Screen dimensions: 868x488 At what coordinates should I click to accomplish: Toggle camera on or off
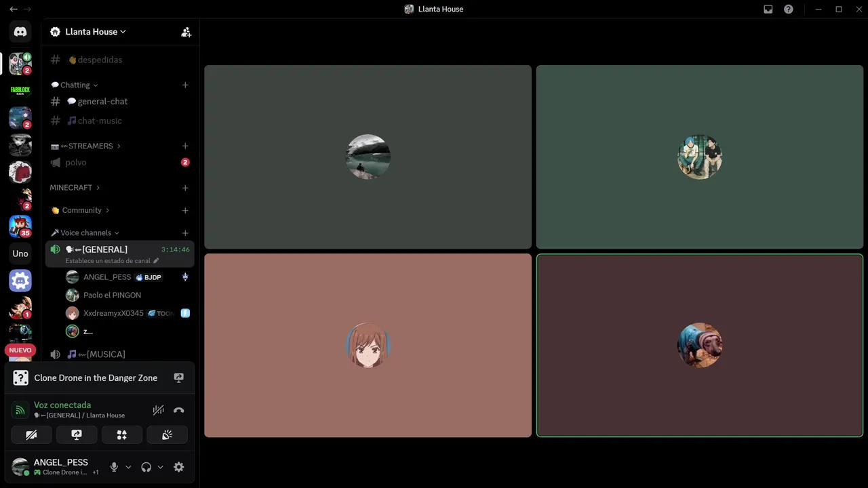(31, 434)
